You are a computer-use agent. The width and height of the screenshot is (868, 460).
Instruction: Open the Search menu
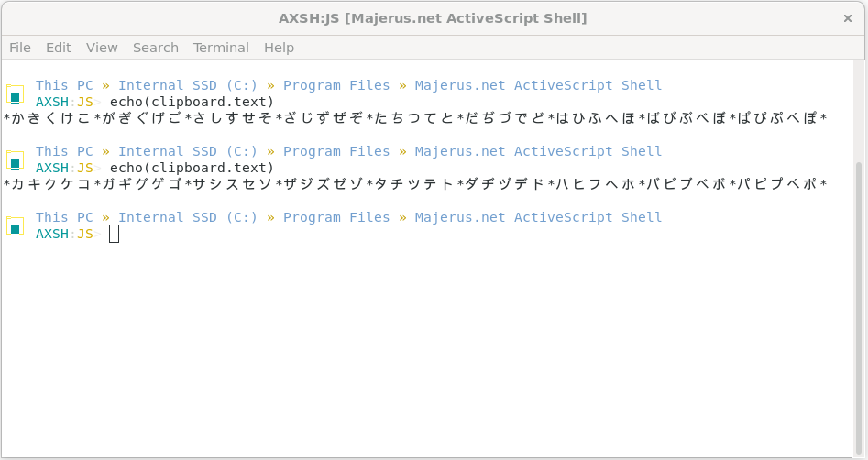coord(155,48)
